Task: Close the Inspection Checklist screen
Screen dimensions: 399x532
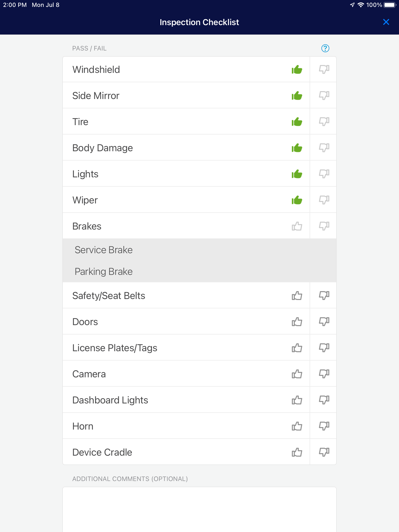Action: click(x=386, y=22)
